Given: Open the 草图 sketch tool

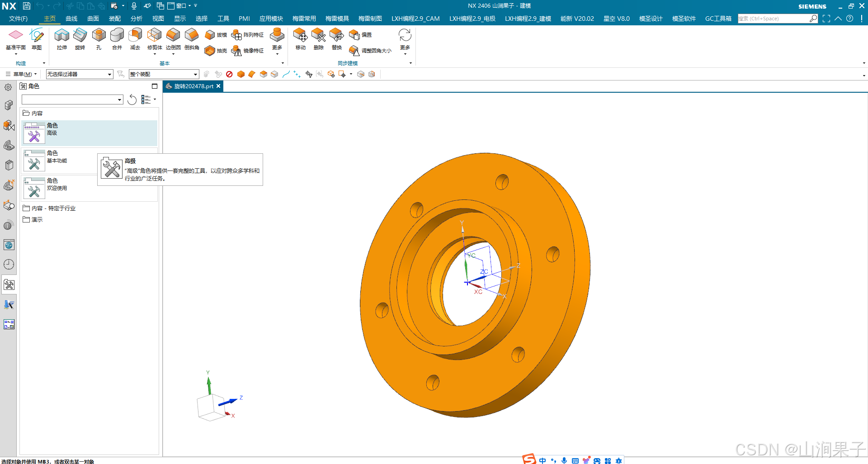Looking at the screenshot, I should tap(37, 38).
